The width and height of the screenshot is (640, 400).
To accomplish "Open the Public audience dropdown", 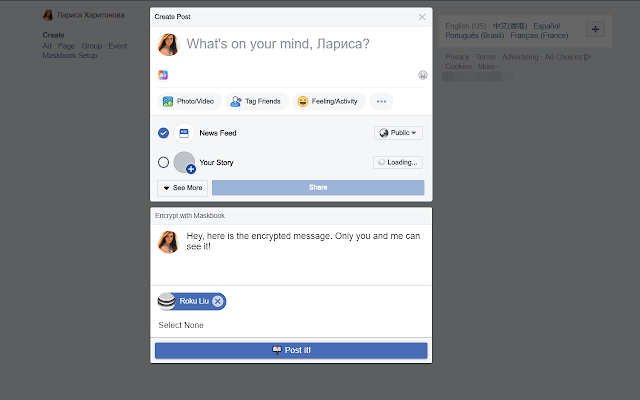I will 398,133.
